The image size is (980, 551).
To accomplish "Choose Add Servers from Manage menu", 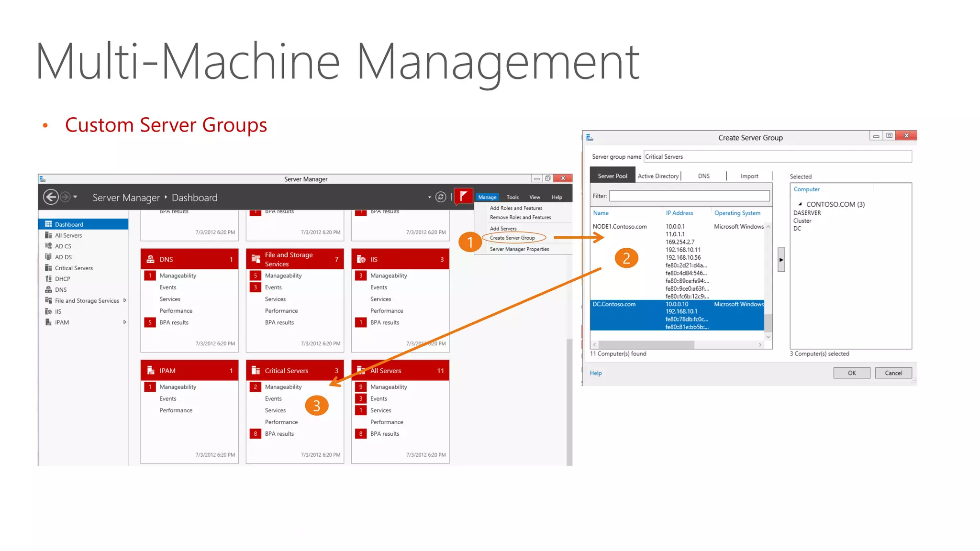I will click(503, 229).
